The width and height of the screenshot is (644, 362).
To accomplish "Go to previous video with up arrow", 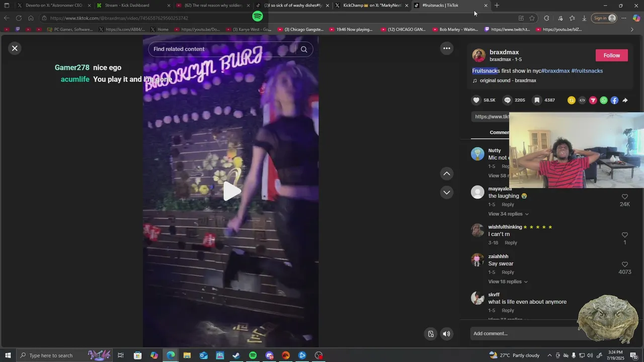I will [446, 173].
